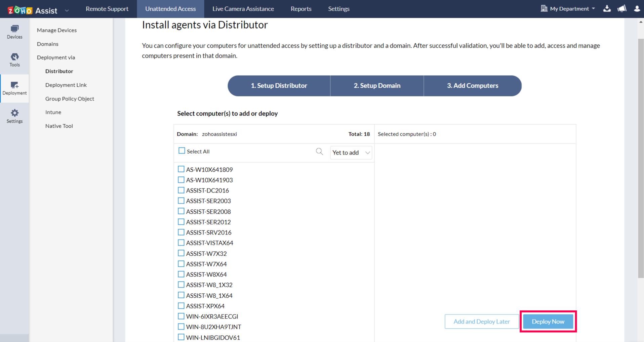Select the Tools sidebar icon

tap(14, 60)
